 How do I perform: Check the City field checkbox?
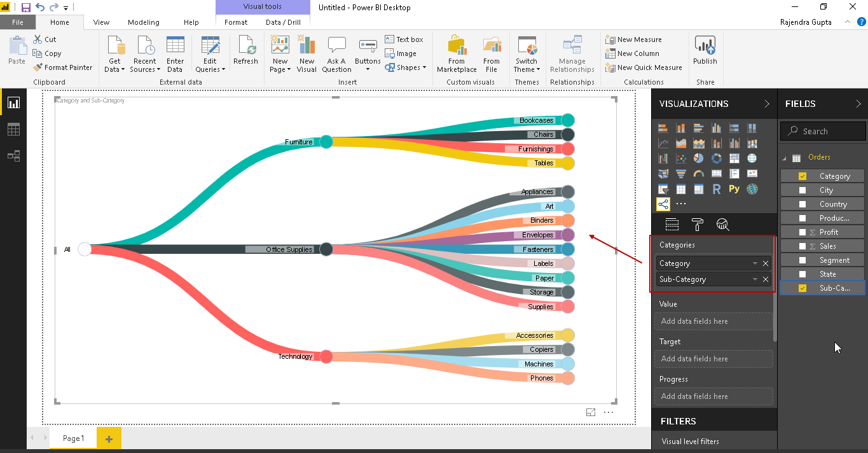coord(803,190)
